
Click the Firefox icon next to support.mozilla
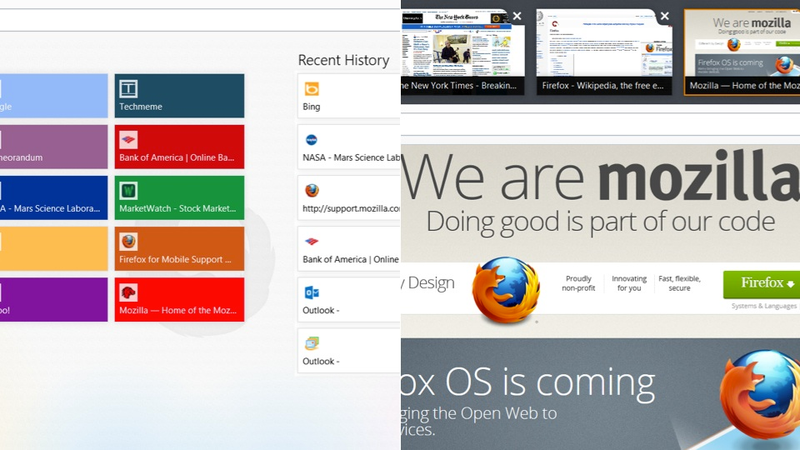point(311,190)
